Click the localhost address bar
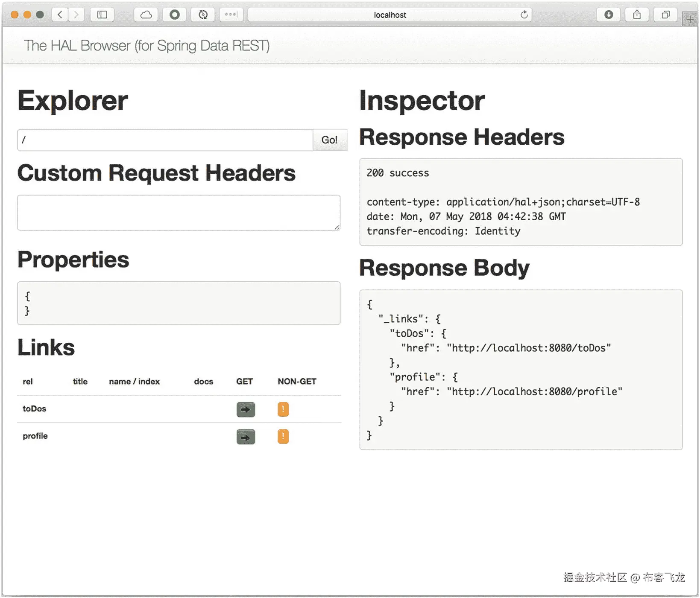The width and height of the screenshot is (700, 598). click(390, 15)
